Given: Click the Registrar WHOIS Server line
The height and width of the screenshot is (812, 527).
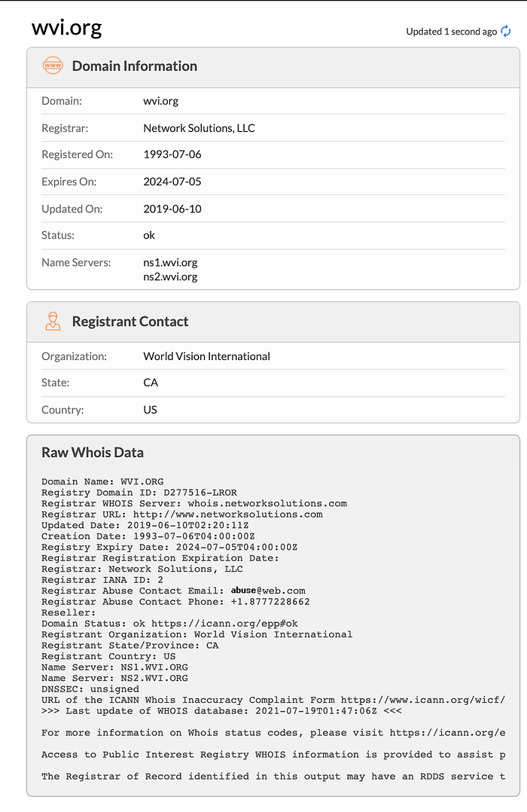Looking at the screenshot, I should click(x=194, y=503).
